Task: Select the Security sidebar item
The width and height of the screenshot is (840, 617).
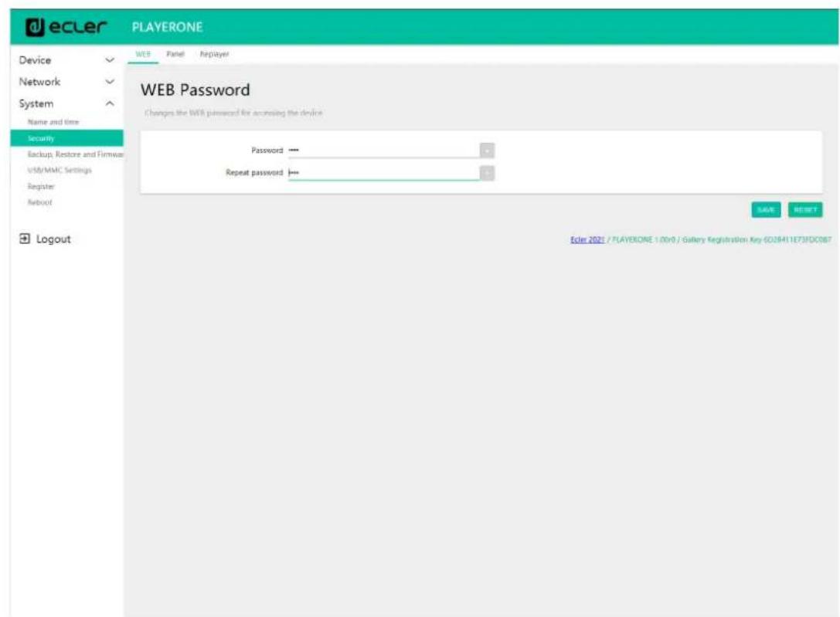Action: pyautogui.click(x=66, y=138)
